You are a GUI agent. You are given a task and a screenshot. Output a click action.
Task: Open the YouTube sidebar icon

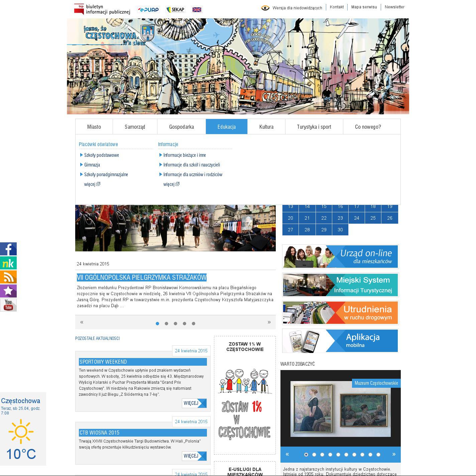8,305
